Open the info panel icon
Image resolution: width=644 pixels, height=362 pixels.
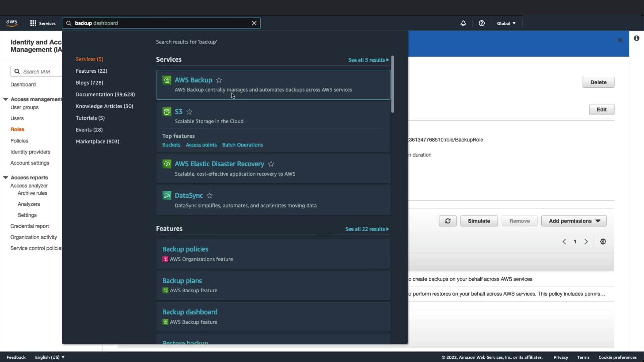[636, 38]
